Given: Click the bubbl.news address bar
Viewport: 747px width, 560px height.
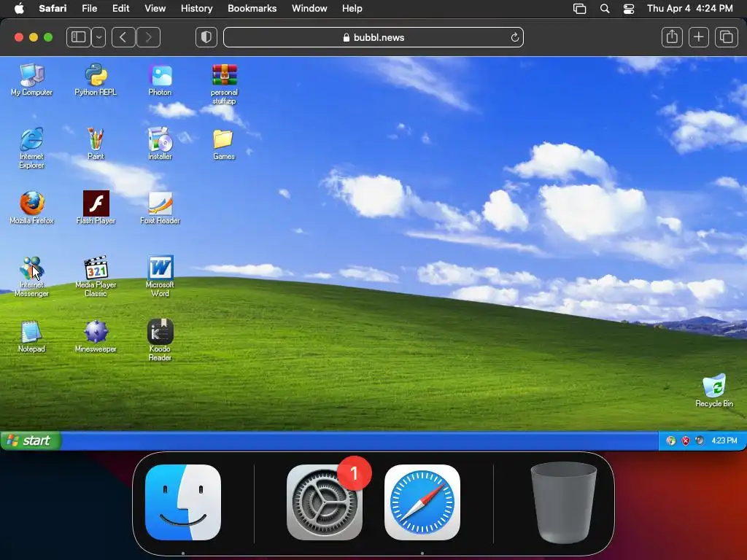Looking at the screenshot, I should (x=373, y=37).
